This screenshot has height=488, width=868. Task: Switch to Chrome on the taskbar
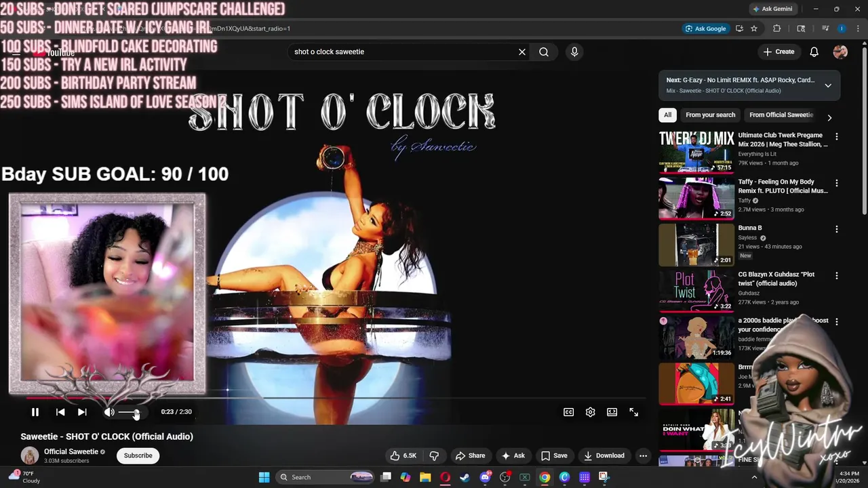click(x=545, y=477)
